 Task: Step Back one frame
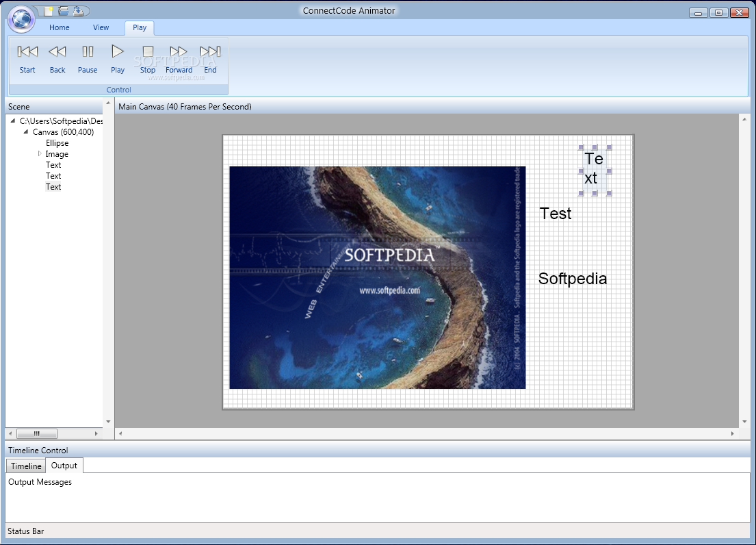57,60
